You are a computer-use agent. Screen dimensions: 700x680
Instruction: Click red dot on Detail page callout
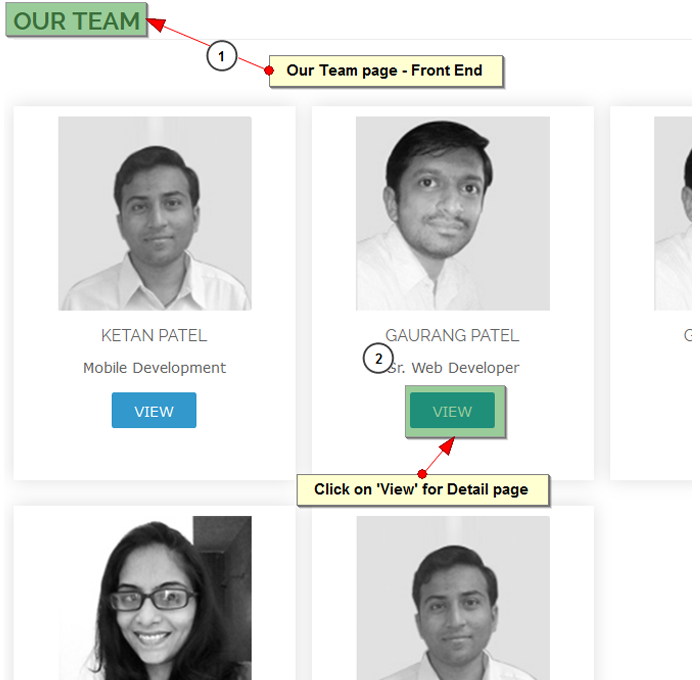click(x=422, y=474)
